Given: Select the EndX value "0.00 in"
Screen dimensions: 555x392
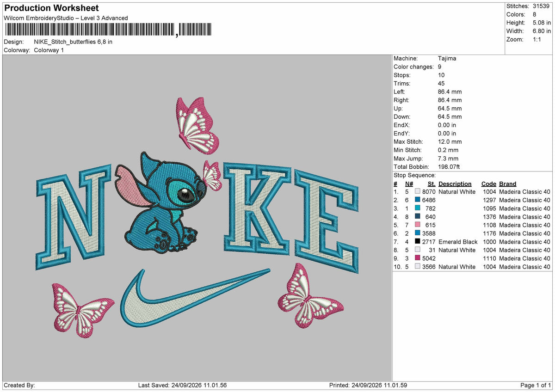Looking at the screenshot, I should click(x=447, y=125).
